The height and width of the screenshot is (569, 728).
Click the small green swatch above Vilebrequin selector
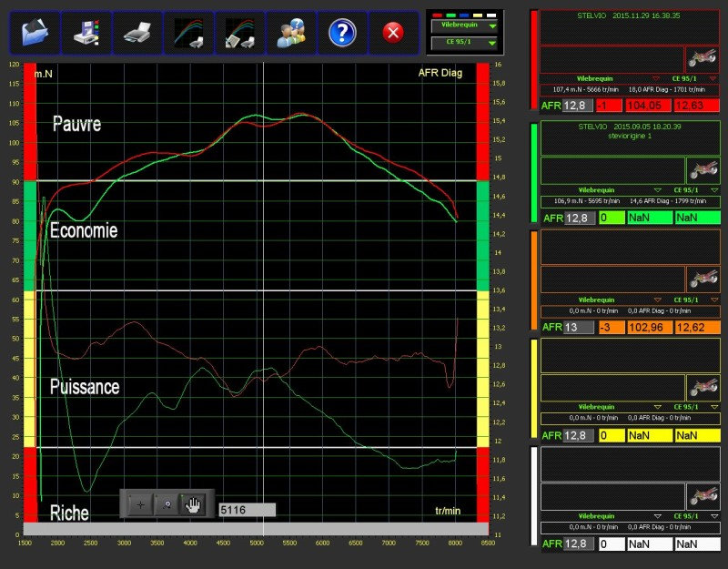coord(450,15)
